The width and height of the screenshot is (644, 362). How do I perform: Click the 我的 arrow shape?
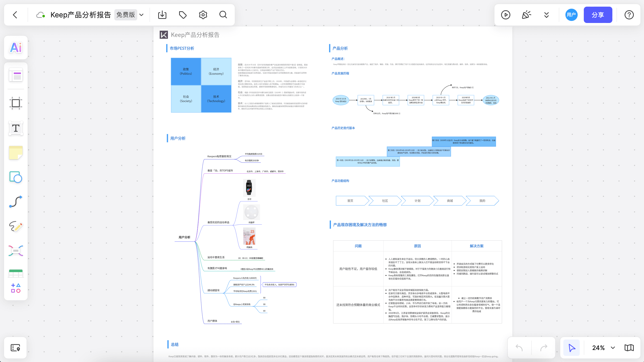pyautogui.click(x=482, y=201)
